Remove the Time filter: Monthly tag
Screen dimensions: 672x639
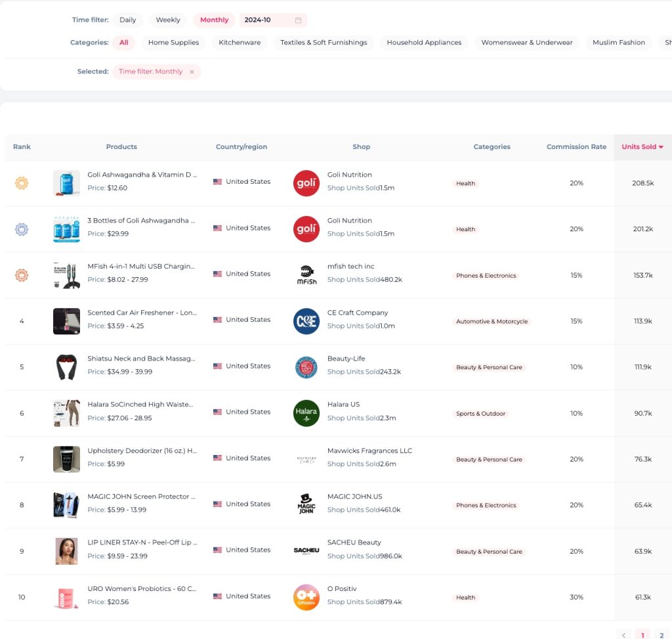pyautogui.click(x=192, y=72)
